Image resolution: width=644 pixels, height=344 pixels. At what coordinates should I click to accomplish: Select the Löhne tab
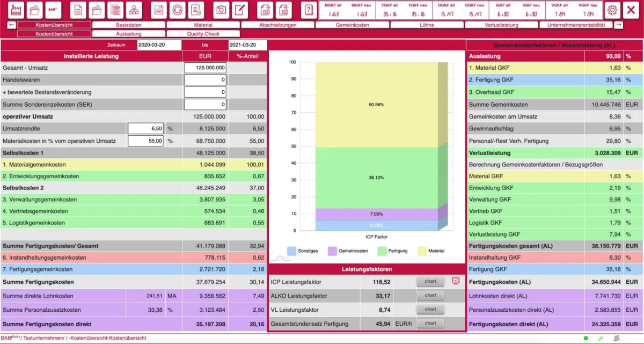click(x=426, y=25)
